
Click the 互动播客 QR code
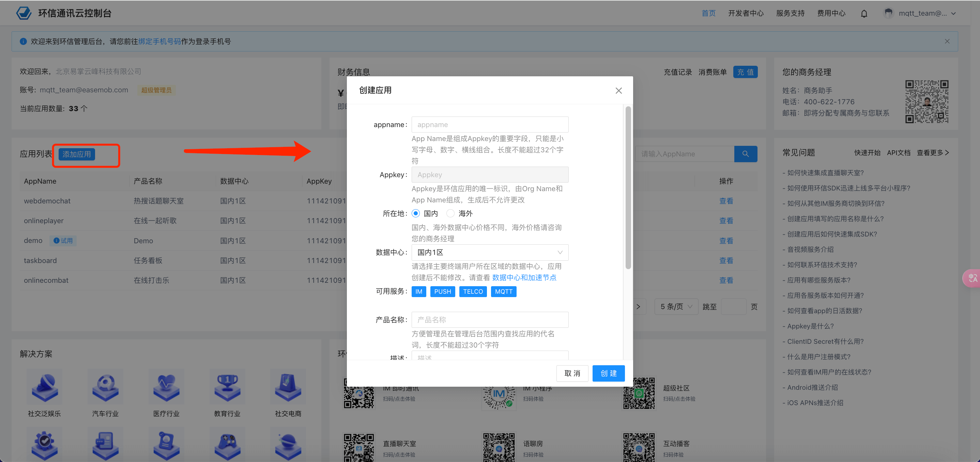[639, 448]
